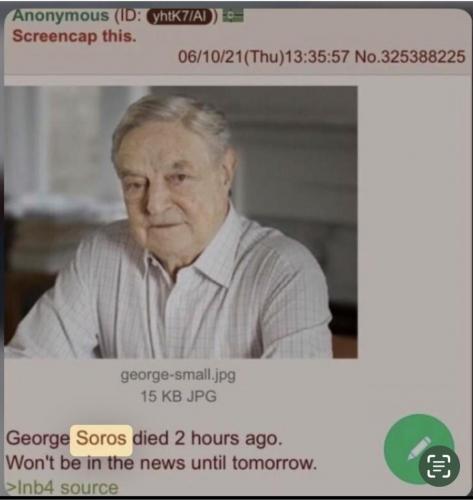Click the text died 2 hours ago

click(x=208, y=438)
